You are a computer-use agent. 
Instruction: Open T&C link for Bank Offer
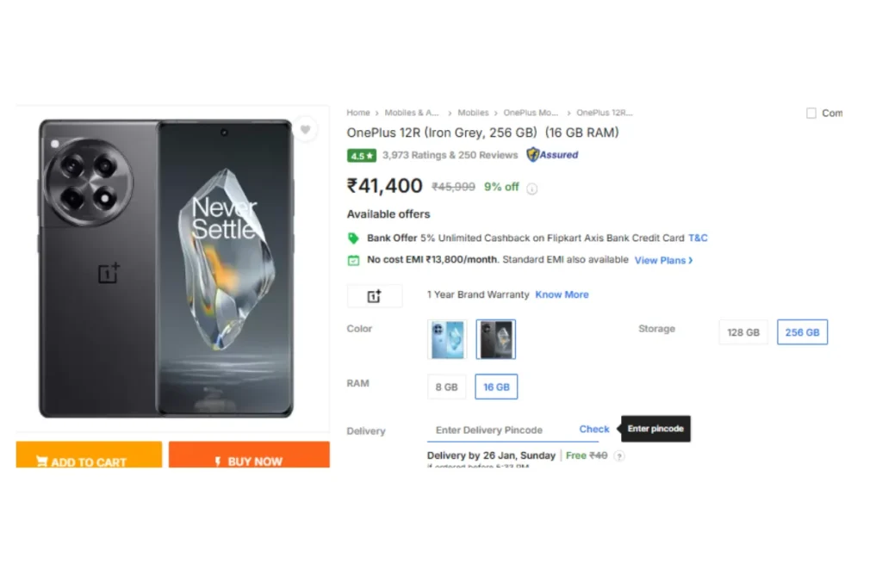[x=698, y=238]
